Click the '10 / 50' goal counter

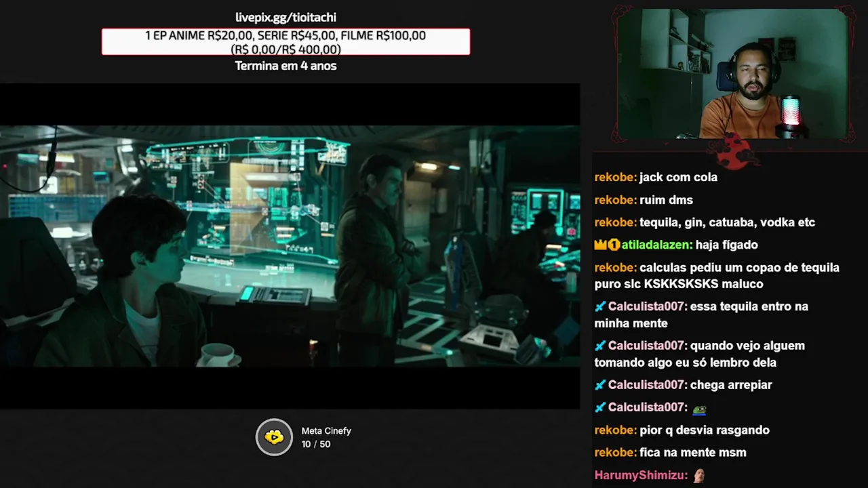[x=316, y=445]
